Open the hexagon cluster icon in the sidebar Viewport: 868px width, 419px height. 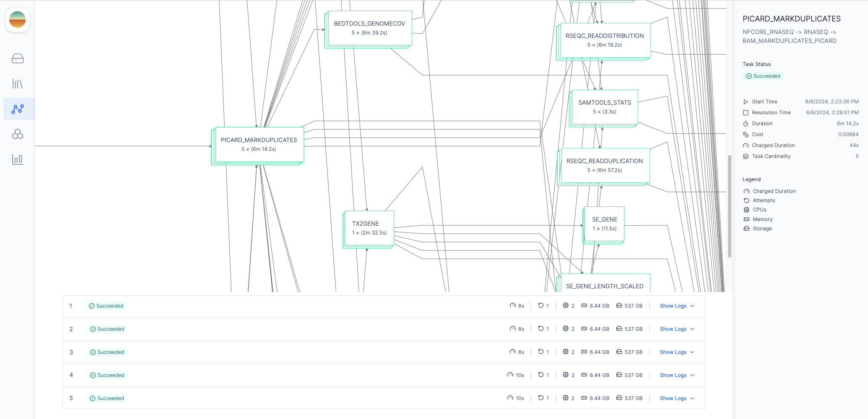click(x=18, y=134)
